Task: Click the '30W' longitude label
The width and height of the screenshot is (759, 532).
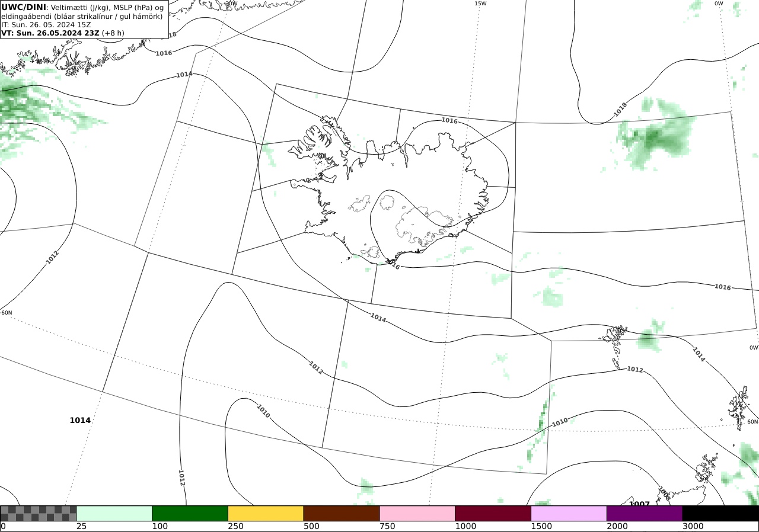Action: click(x=231, y=4)
